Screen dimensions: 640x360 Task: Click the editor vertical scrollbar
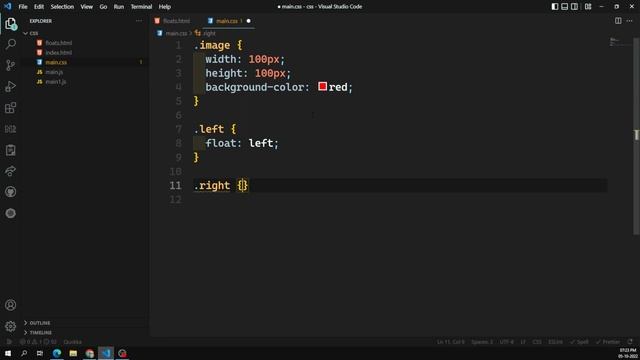637,135
